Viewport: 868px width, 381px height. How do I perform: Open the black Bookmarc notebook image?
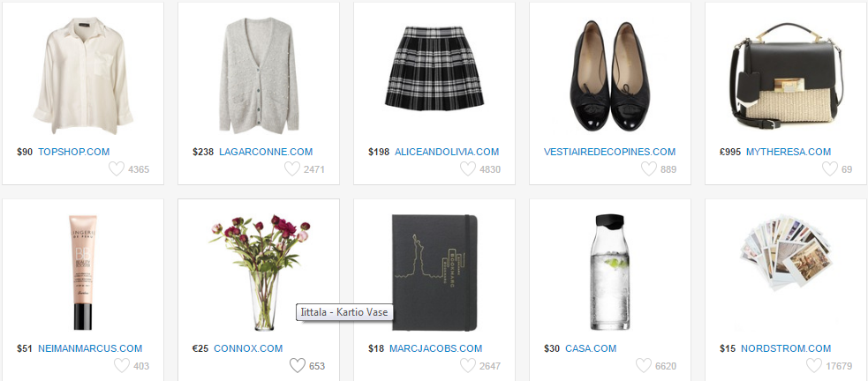coord(434,273)
